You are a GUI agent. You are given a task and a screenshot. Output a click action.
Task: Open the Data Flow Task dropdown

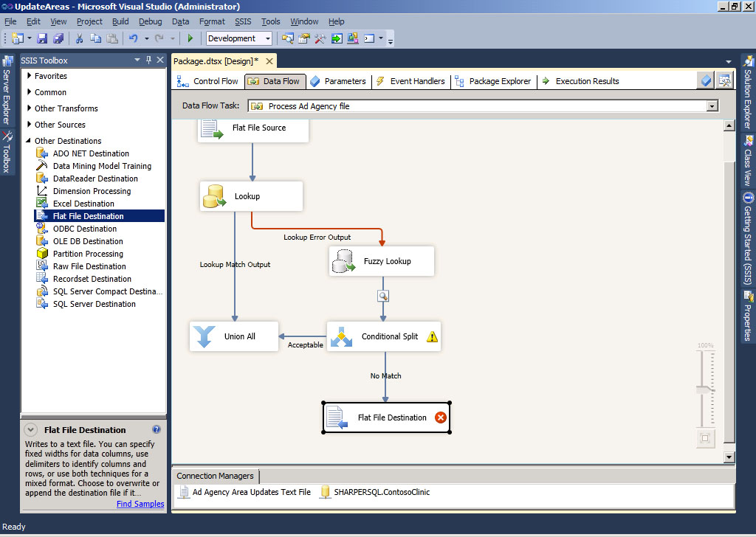pos(712,106)
